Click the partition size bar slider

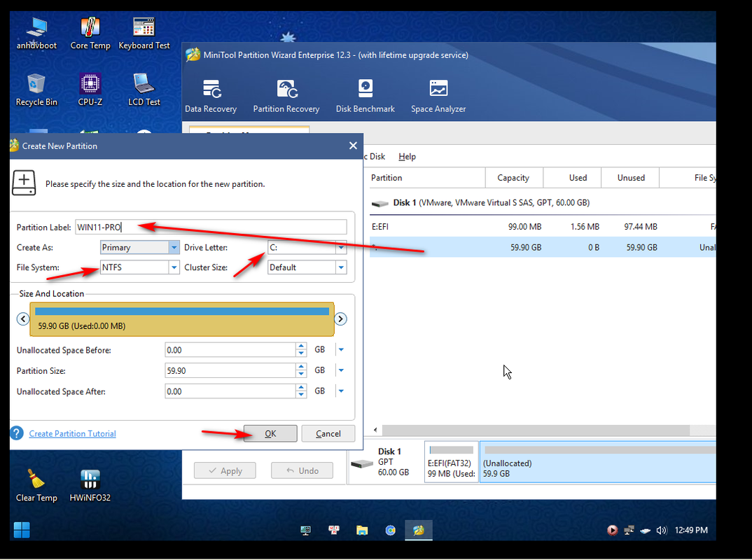pos(182,319)
